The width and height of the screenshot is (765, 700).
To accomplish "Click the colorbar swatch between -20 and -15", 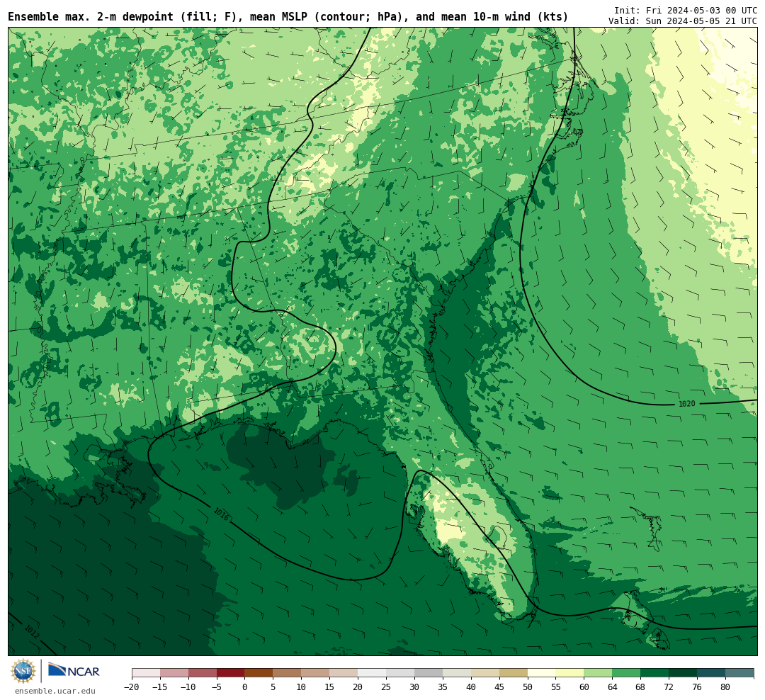I will [x=146, y=673].
